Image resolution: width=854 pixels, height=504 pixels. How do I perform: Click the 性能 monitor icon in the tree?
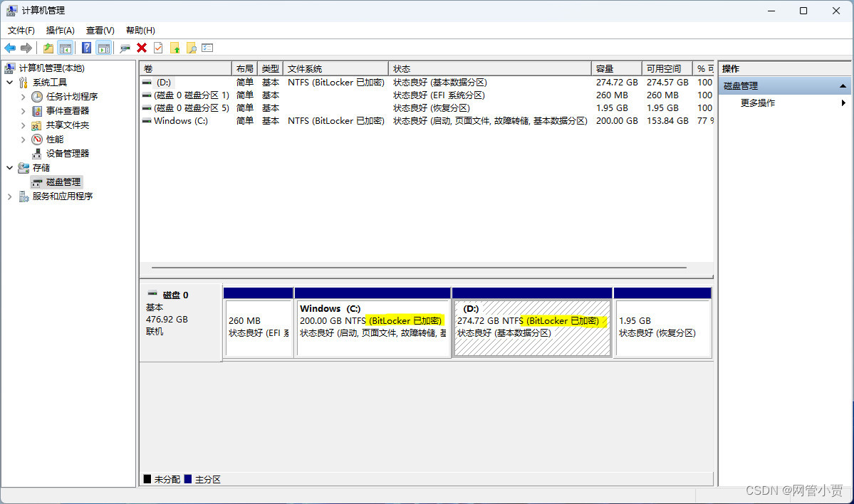[x=37, y=140]
